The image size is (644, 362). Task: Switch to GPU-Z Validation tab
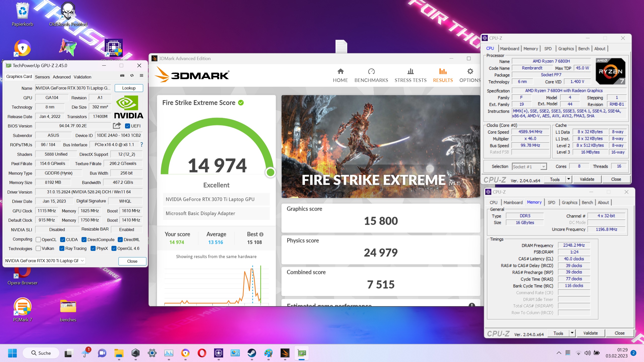83,77
